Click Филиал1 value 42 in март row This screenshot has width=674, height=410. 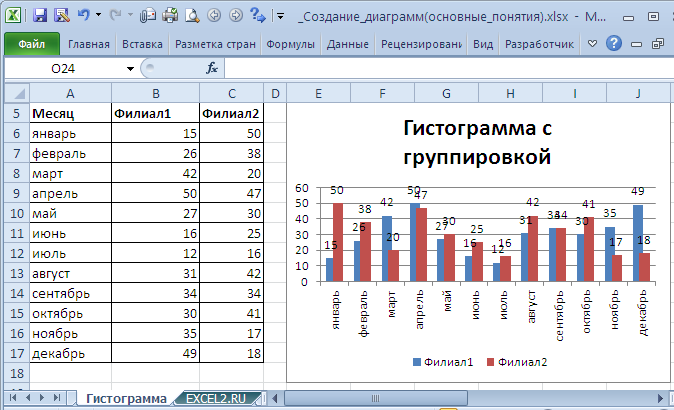pyautogui.click(x=156, y=174)
